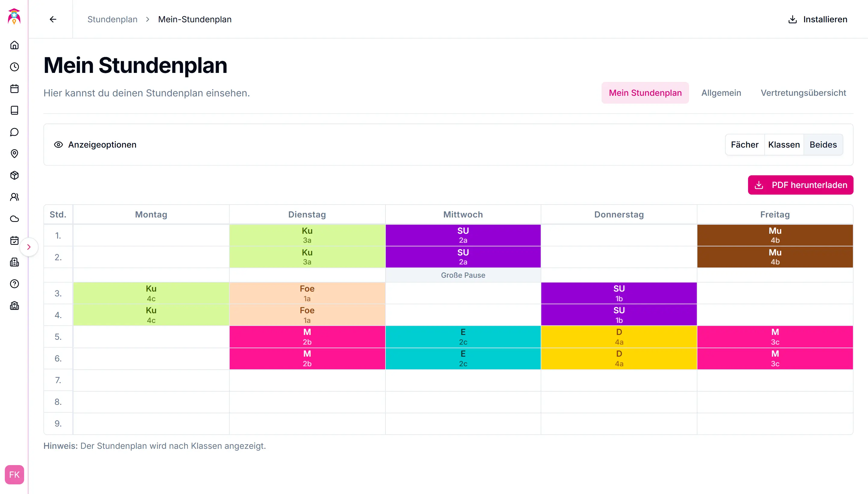Select the Fächer display option
868x494 pixels.
[744, 145]
